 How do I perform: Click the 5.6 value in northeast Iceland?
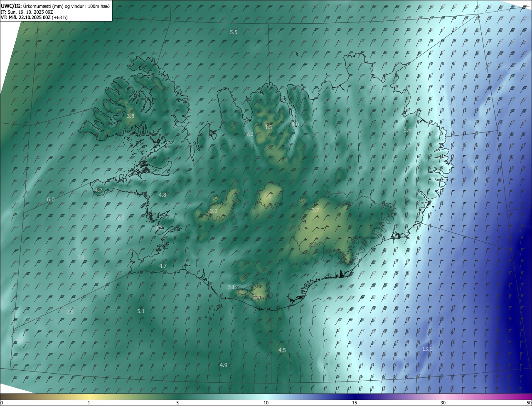[407, 130]
